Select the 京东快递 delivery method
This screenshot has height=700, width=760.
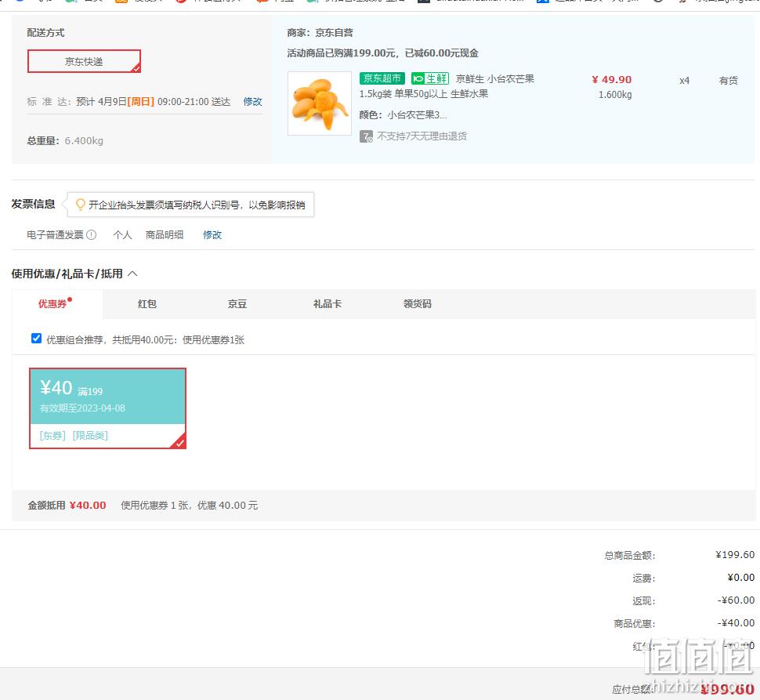84,62
